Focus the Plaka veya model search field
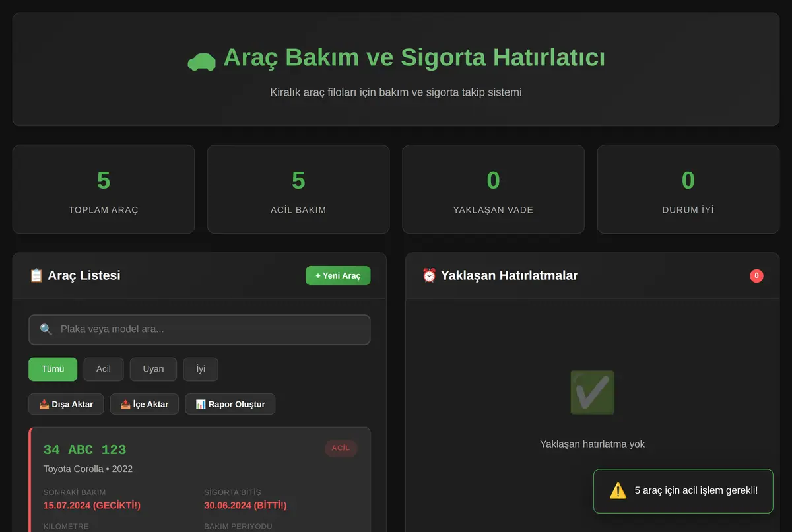The height and width of the screenshot is (532, 792). [199, 329]
